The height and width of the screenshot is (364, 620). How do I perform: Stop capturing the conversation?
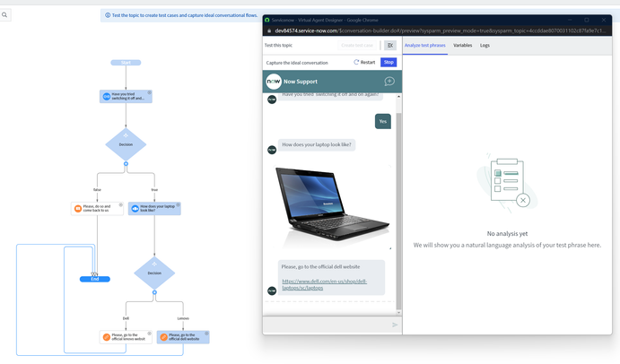(x=389, y=63)
